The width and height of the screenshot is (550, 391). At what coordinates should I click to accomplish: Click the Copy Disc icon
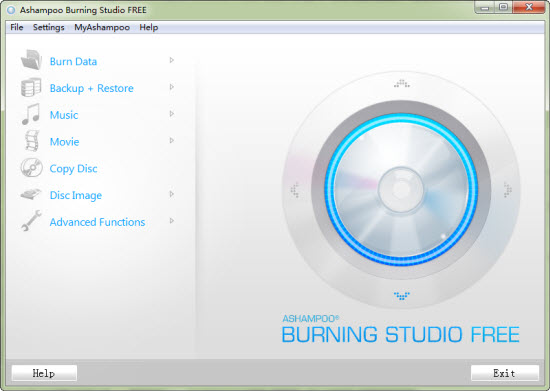coord(32,168)
